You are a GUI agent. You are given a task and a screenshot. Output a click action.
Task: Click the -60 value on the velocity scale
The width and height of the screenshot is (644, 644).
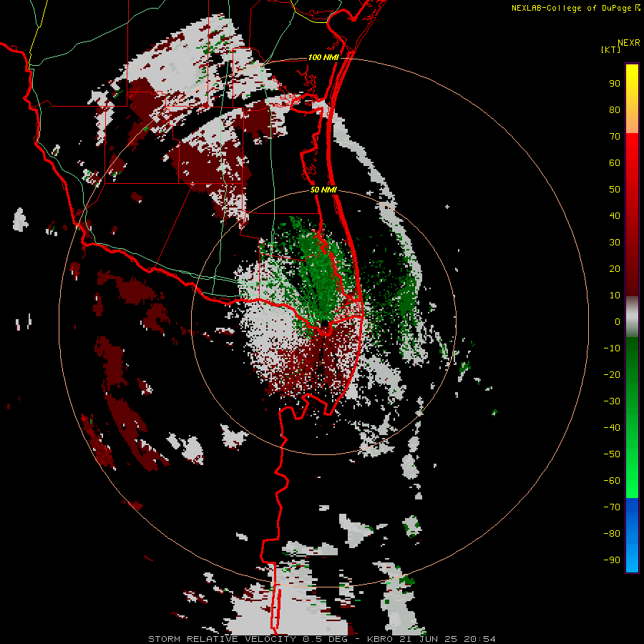[x=612, y=481]
